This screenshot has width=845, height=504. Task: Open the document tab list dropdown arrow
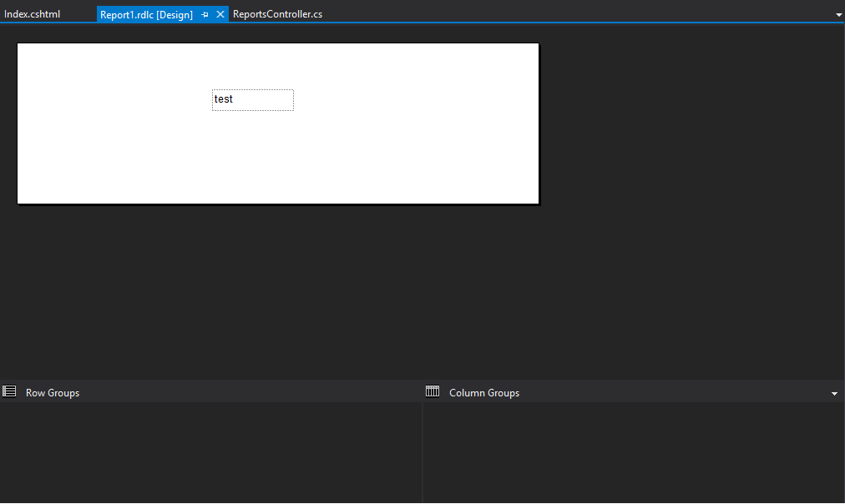coord(838,15)
